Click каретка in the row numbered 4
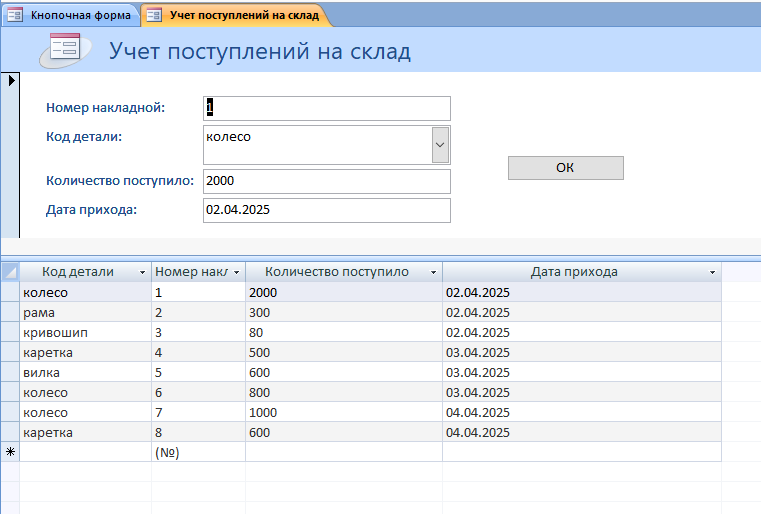This screenshot has width=761, height=514. [85, 352]
